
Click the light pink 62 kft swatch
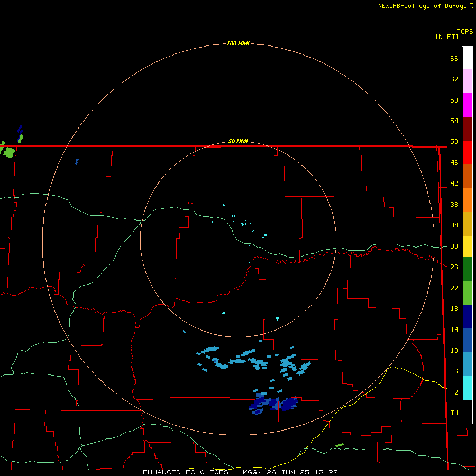467,81
